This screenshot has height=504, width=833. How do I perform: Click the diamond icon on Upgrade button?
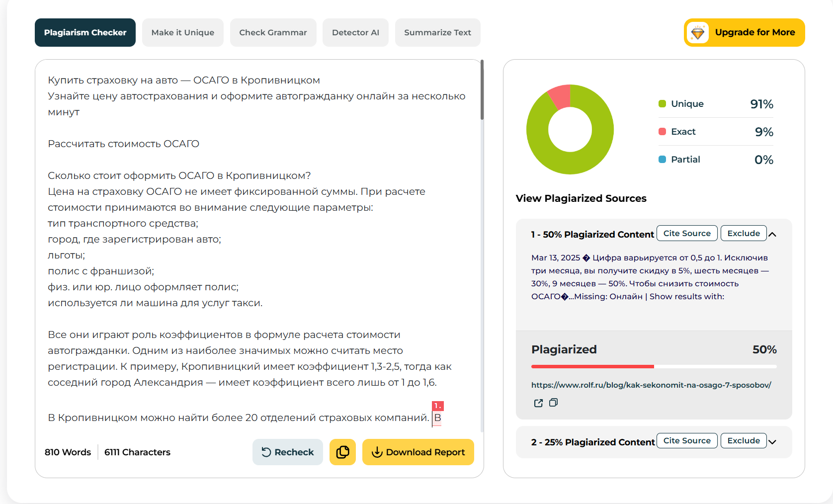[x=698, y=33]
